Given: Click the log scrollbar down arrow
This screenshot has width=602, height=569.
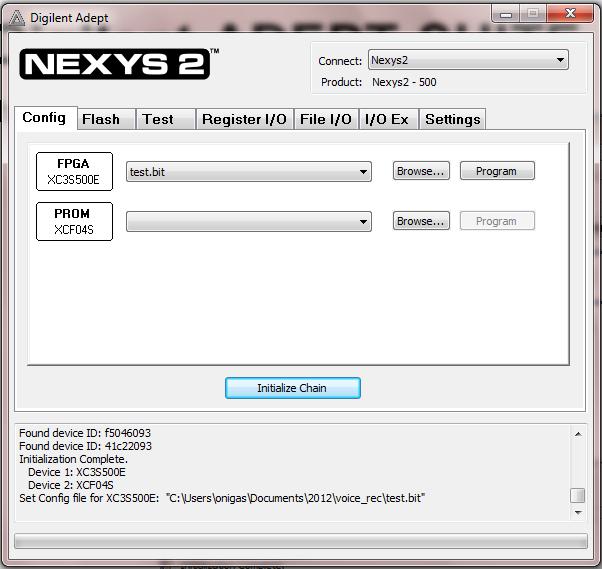Looking at the screenshot, I should 578,513.
